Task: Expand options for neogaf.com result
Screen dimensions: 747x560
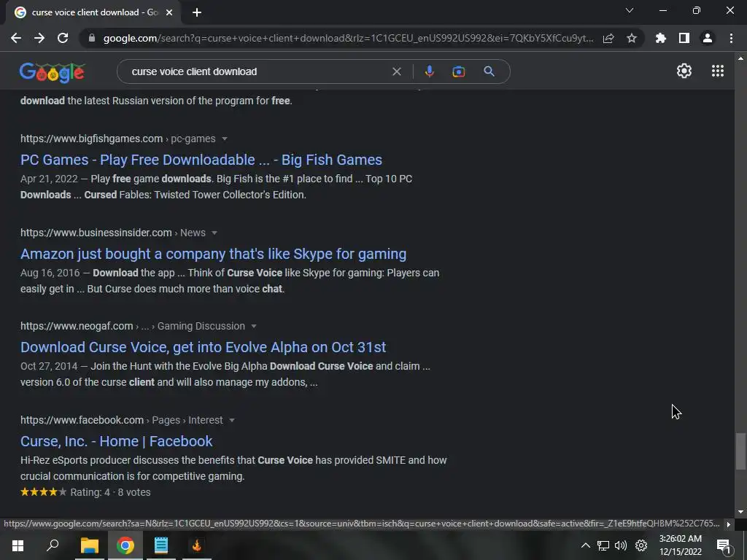Action: point(254,326)
